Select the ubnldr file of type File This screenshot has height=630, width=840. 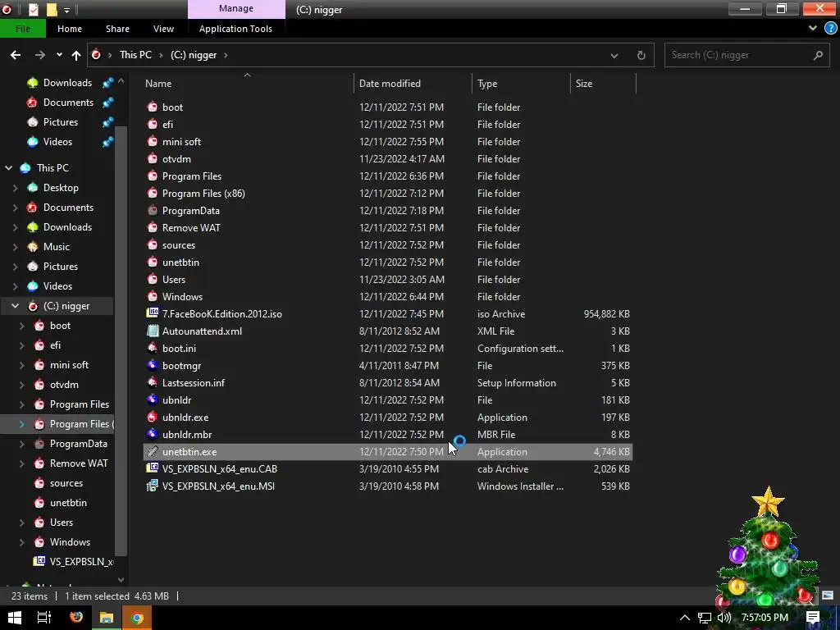(x=388, y=400)
